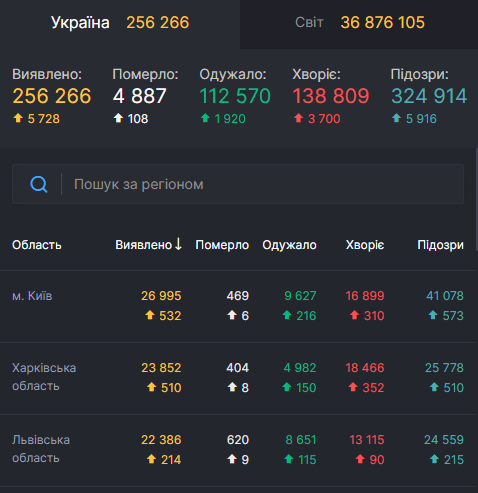
Task: Click the red up arrow beside 3 700
Action: [x=298, y=118]
